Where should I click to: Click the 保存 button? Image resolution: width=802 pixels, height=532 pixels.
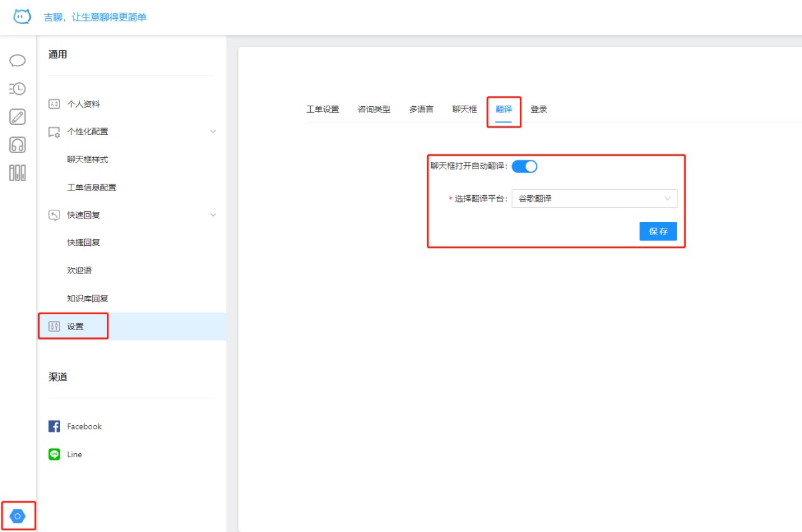click(658, 231)
